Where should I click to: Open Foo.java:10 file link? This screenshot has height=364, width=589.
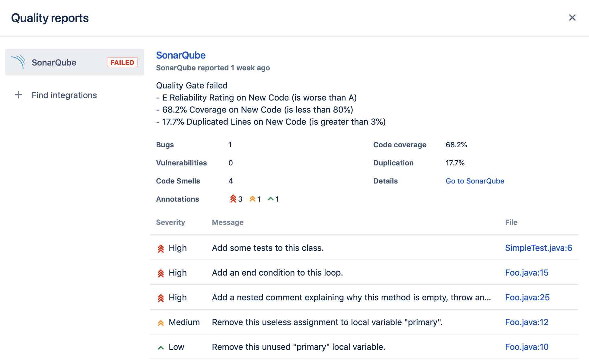tap(527, 347)
